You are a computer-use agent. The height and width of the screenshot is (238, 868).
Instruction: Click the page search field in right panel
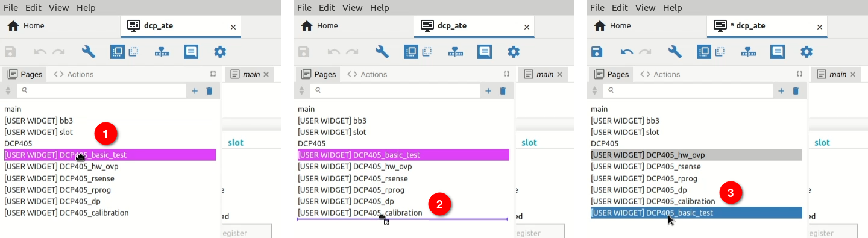(x=688, y=90)
